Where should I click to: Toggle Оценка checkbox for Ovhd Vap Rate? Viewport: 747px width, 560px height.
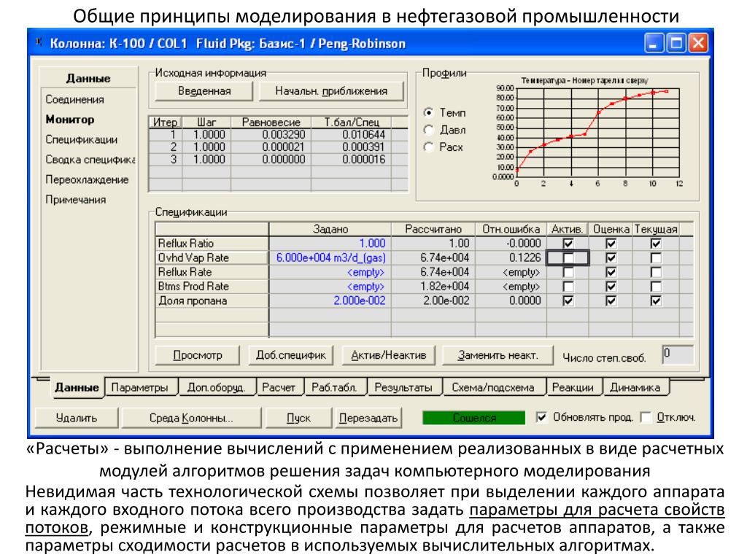pyautogui.click(x=611, y=258)
